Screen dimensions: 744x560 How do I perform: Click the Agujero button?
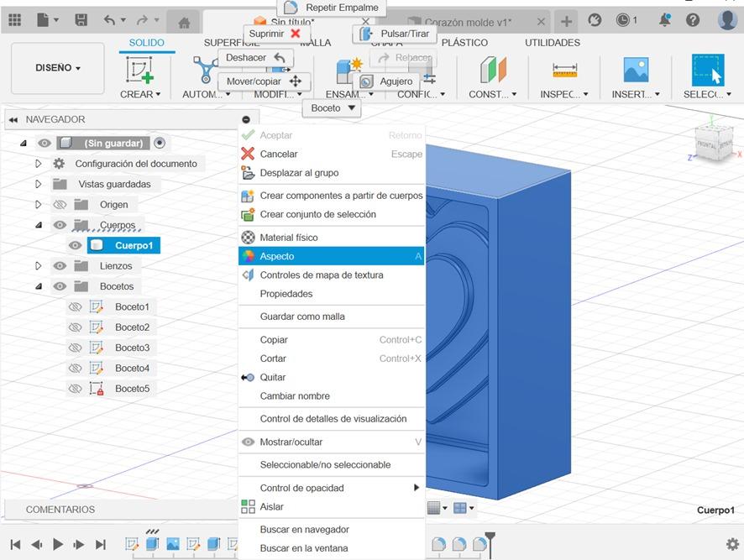point(387,81)
